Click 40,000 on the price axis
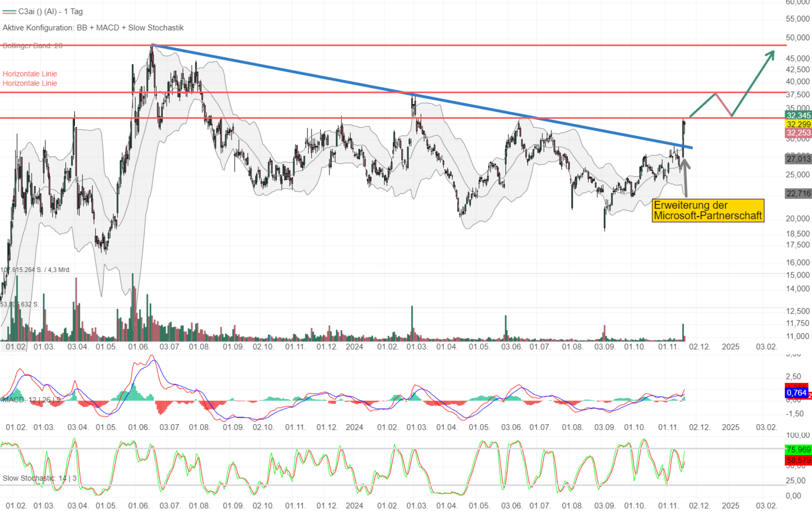812x511 pixels. (798, 81)
